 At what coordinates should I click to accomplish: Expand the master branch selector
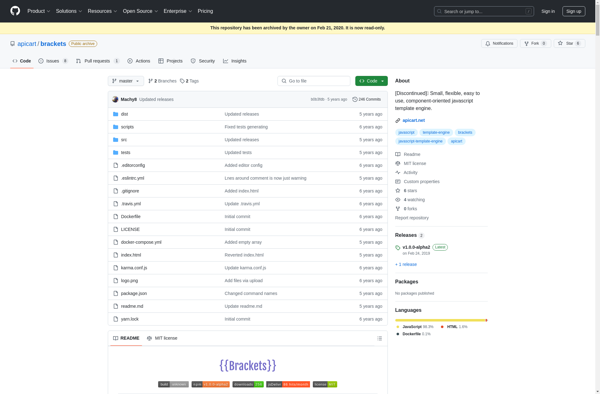[126, 81]
